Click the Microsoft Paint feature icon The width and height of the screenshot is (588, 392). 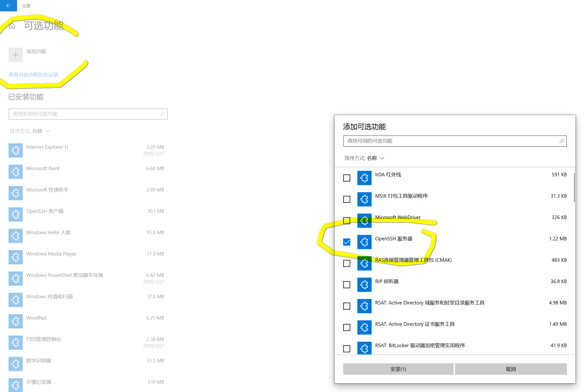coord(15,172)
